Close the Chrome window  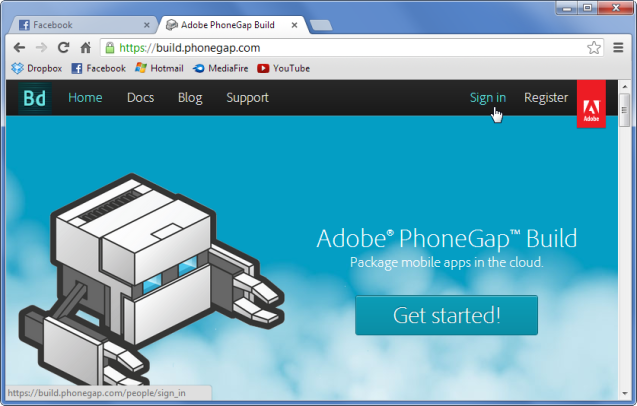[x=616, y=8]
